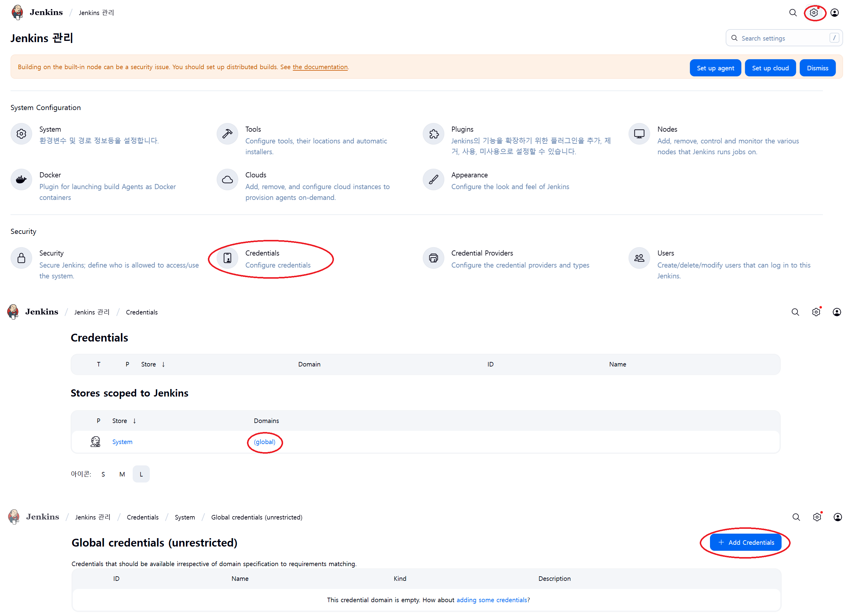Screen dimensions: 861x616
Task: Open the Nodes title link
Action: pos(667,129)
